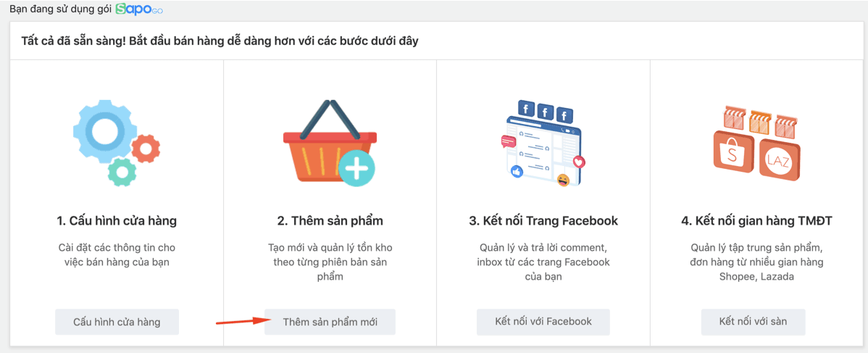Click the laughing emoji reaction icon
This screenshot has width=868, height=353.
pyautogui.click(x=563, y=180)
